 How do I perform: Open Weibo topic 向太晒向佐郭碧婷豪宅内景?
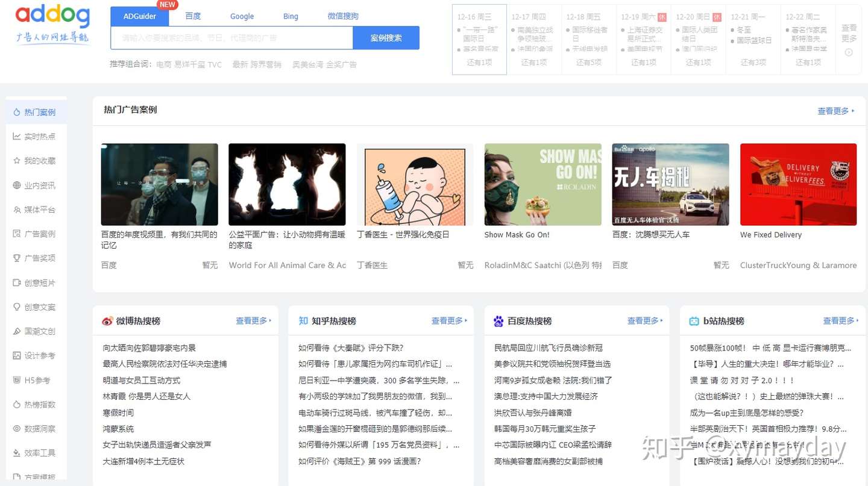tap(149, 348)
